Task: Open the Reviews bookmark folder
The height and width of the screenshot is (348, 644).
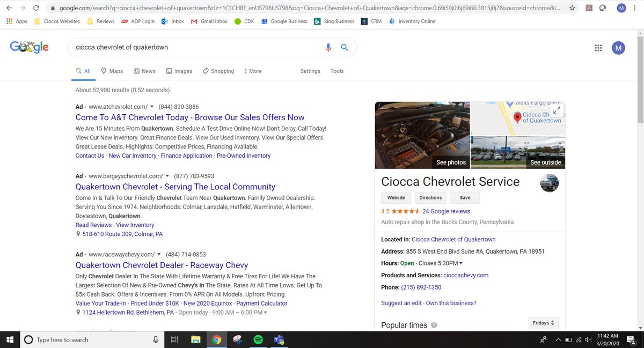Action: (x=101, y=21)
